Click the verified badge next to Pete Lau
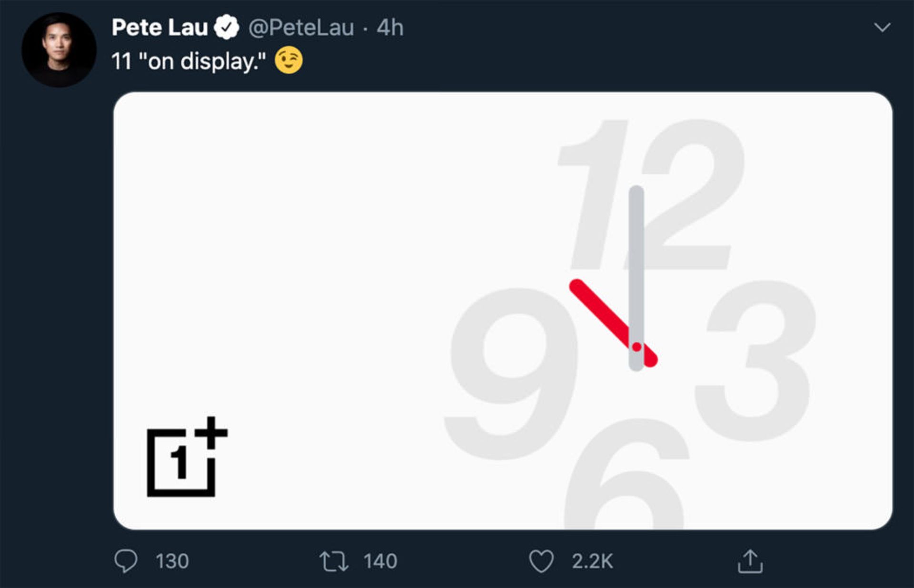 (227, 27)
